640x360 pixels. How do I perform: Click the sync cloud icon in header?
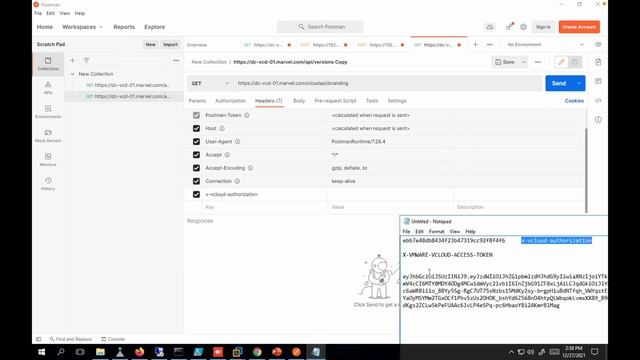pyautogui.click(x=490, y=27)
